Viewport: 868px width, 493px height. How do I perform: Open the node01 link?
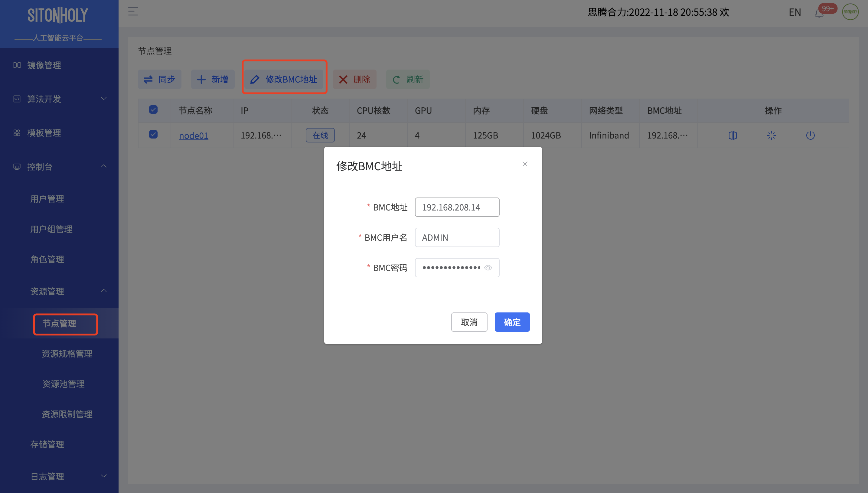193,135
